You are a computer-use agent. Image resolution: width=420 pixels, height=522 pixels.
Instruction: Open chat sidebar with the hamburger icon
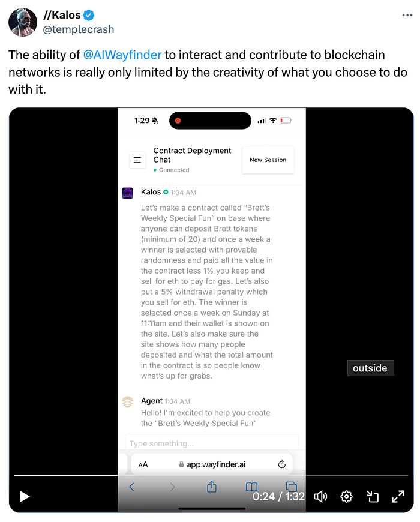(137, 160)
